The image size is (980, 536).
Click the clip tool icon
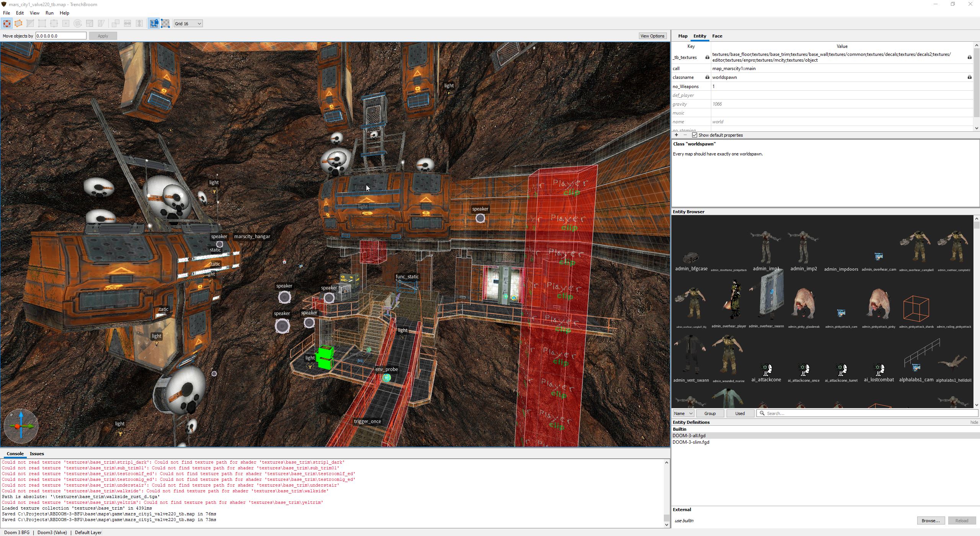click(x=30, y=24)
